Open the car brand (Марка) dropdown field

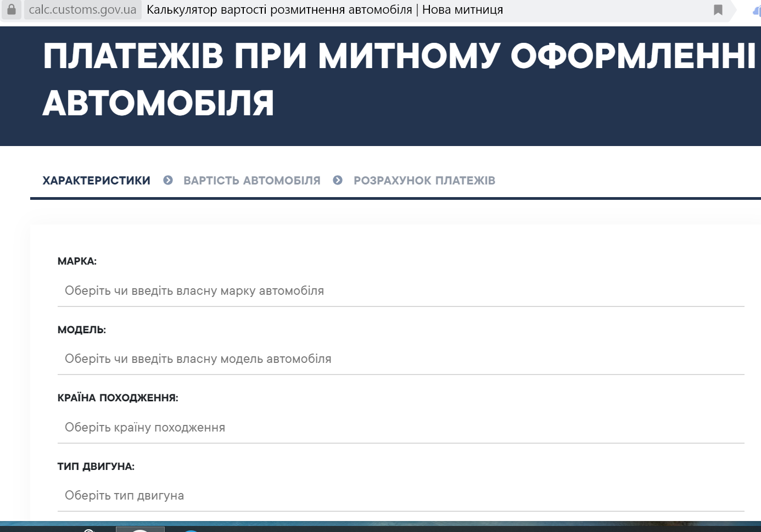pos(401,291)
